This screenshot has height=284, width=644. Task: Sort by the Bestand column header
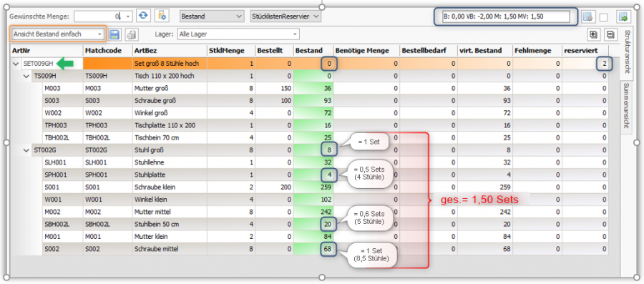coord(313,51)
